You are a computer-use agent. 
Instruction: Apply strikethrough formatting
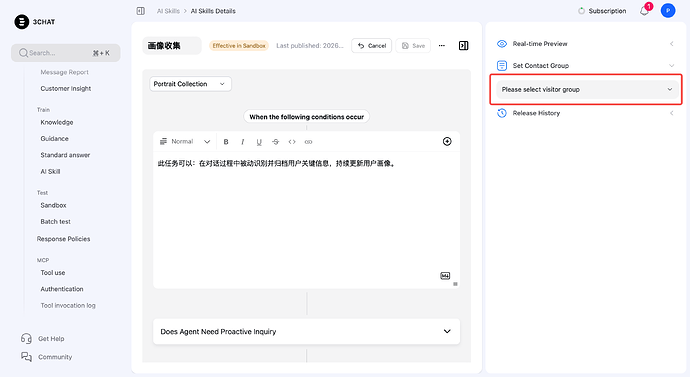275,142
